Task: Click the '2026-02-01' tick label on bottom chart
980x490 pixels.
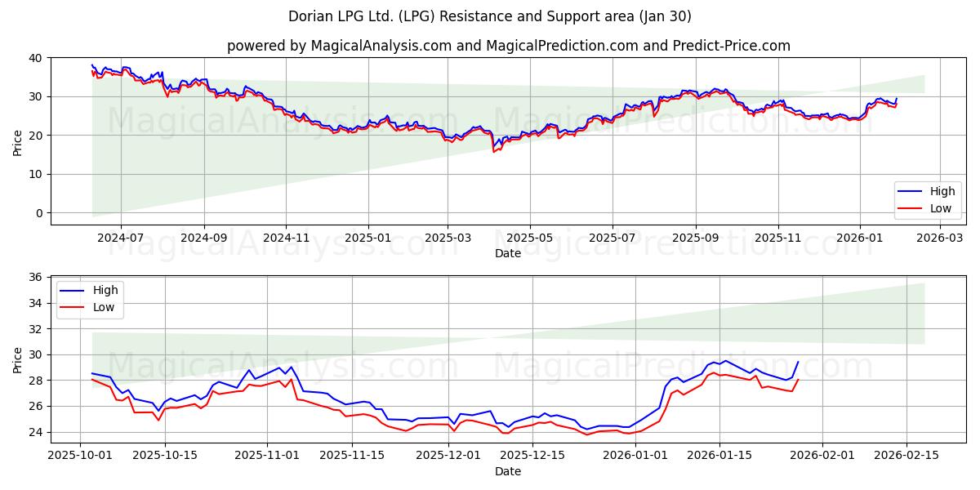Action: tap(823, 455)
